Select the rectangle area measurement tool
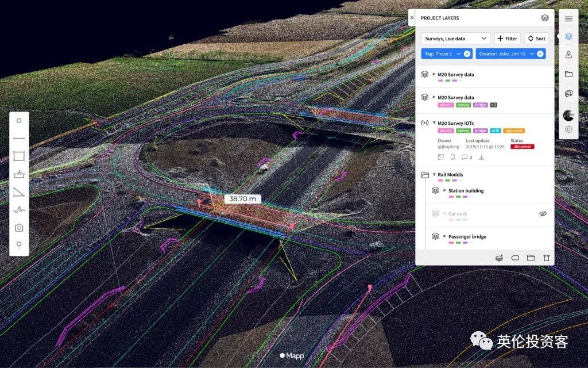The height and width of the screenshot is (368, 588). [x=19, y=156]
